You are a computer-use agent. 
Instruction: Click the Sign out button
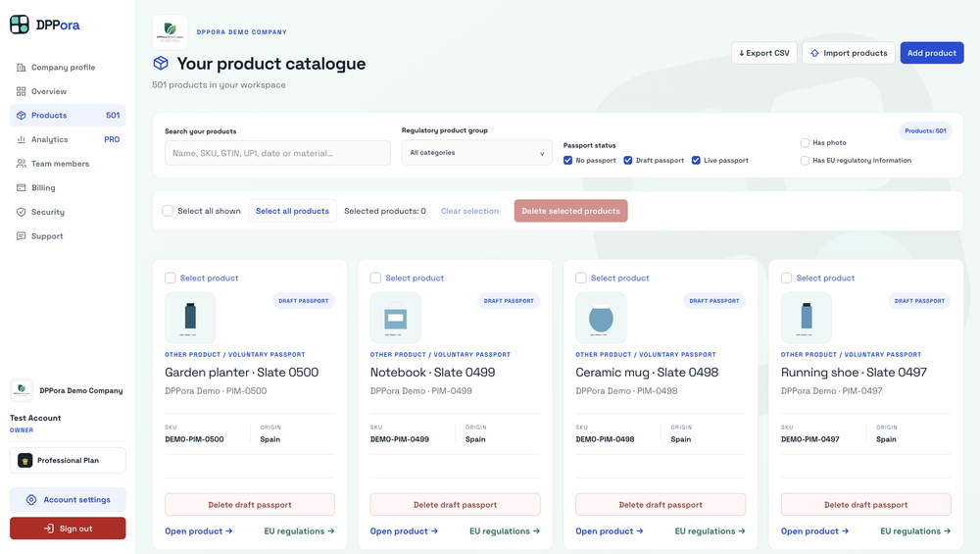(68, 529)
